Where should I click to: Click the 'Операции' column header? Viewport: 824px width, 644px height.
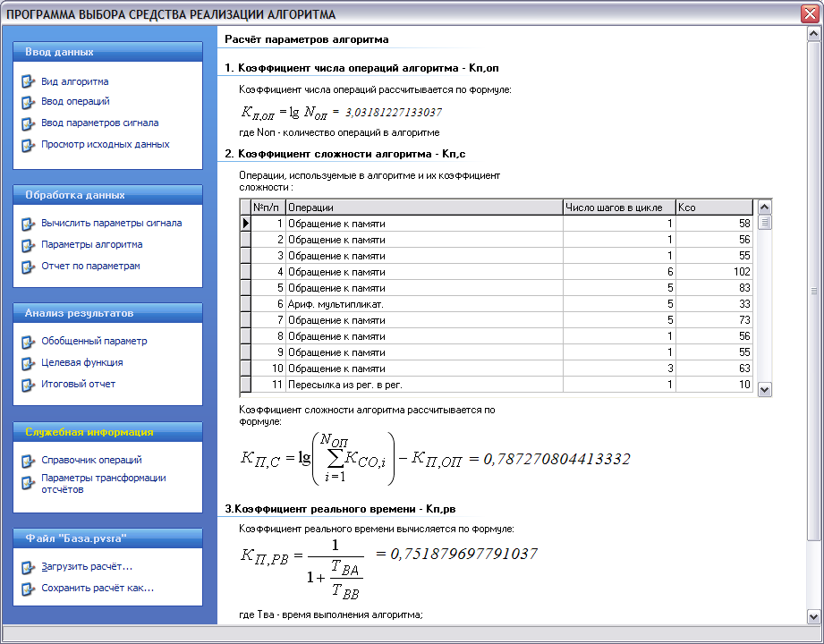click(424, 208)
